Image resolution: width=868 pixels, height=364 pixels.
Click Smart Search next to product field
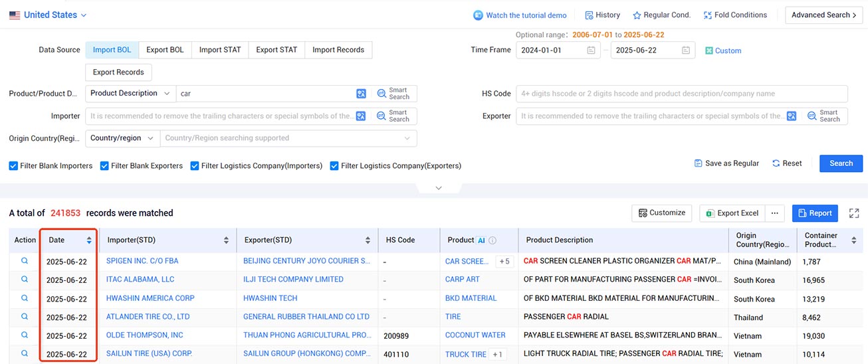coord(393,94)
